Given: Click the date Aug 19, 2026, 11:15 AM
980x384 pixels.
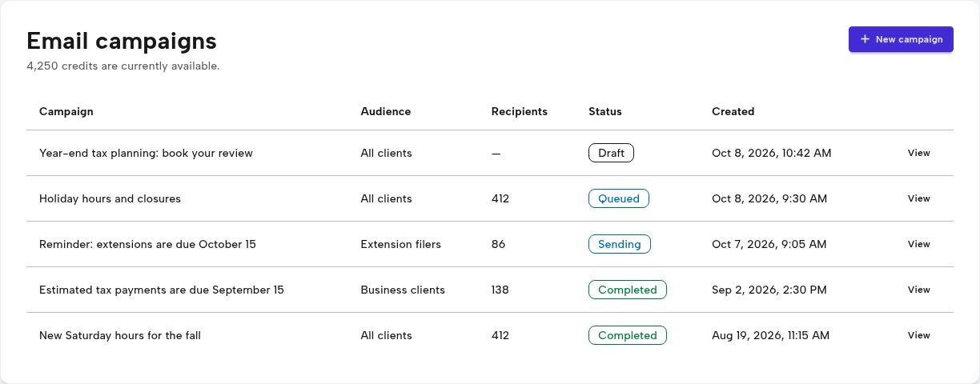Looking at the screenshot, I should pos(771,335).
